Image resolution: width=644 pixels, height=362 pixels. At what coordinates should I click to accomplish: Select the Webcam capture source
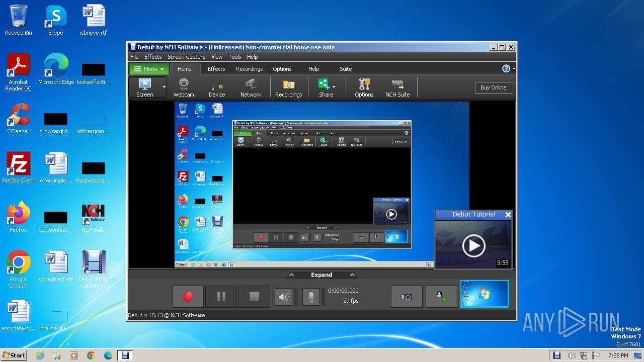coord(184,87)
